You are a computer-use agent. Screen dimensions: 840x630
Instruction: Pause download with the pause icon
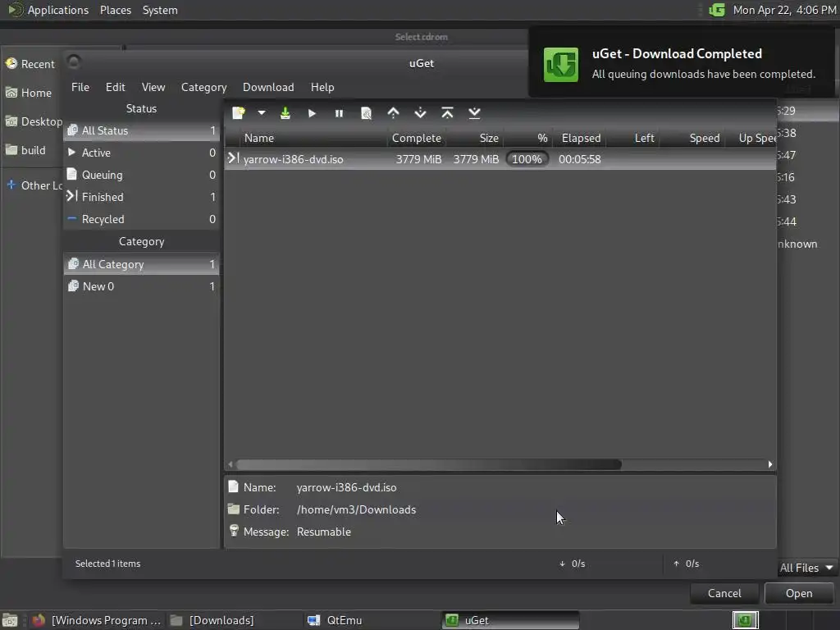339,113
